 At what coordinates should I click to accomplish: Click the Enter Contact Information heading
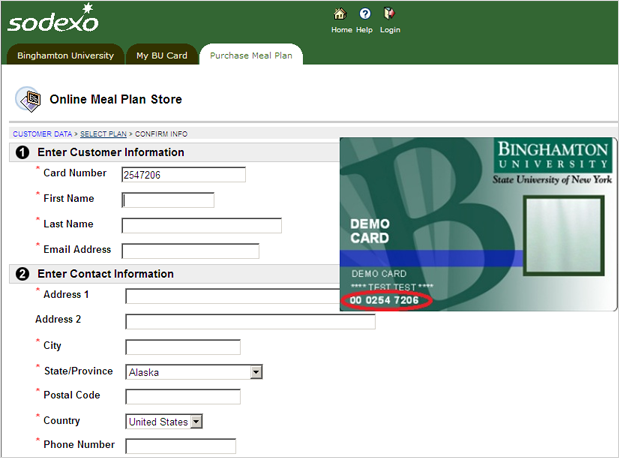105,274
